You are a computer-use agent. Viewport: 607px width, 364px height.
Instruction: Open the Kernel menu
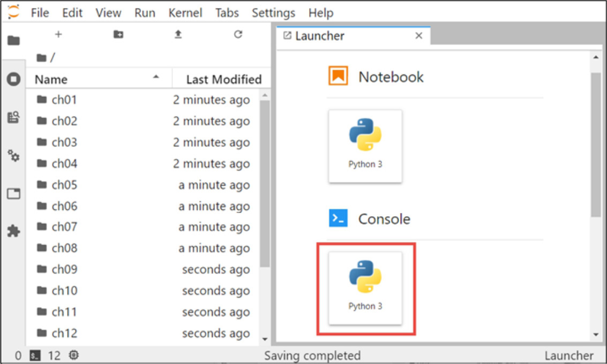click(185, 13)
